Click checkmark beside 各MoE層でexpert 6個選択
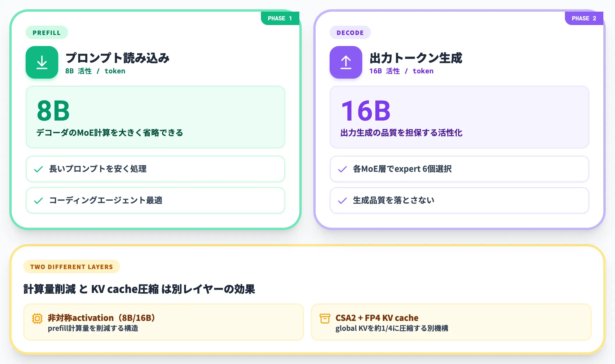The width and height of the screenshot is (615, 364). coord(342,169)
